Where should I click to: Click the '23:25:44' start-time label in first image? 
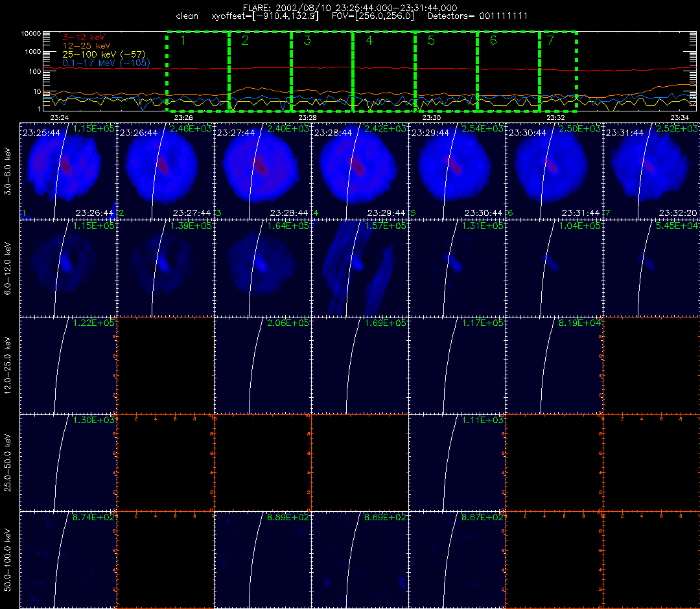pos(41,133)
